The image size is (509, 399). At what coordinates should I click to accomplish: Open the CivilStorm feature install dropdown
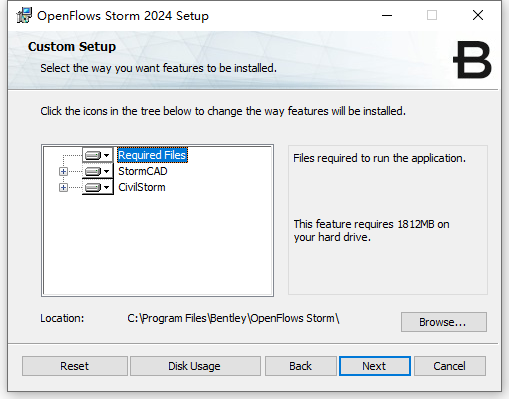[x=98, y=187]
